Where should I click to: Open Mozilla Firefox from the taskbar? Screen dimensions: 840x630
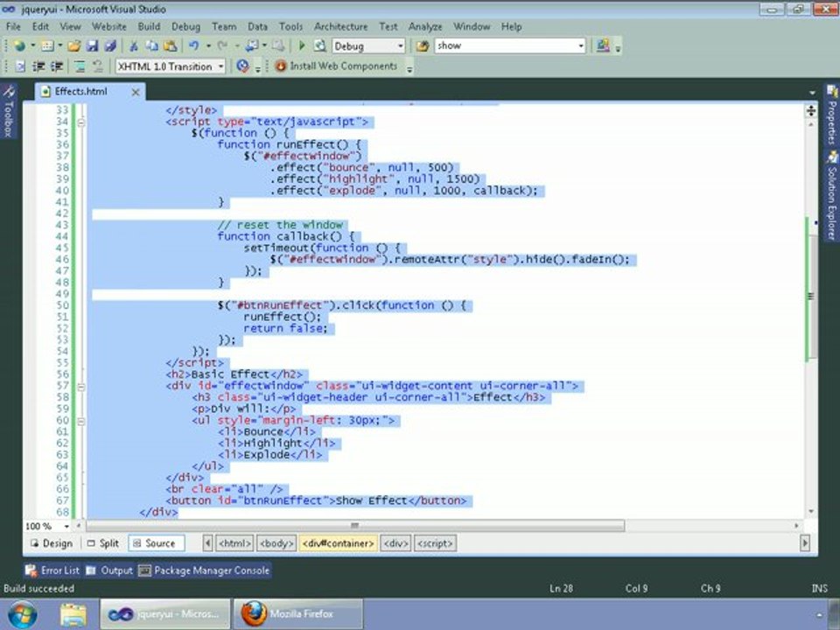point(297,614)
